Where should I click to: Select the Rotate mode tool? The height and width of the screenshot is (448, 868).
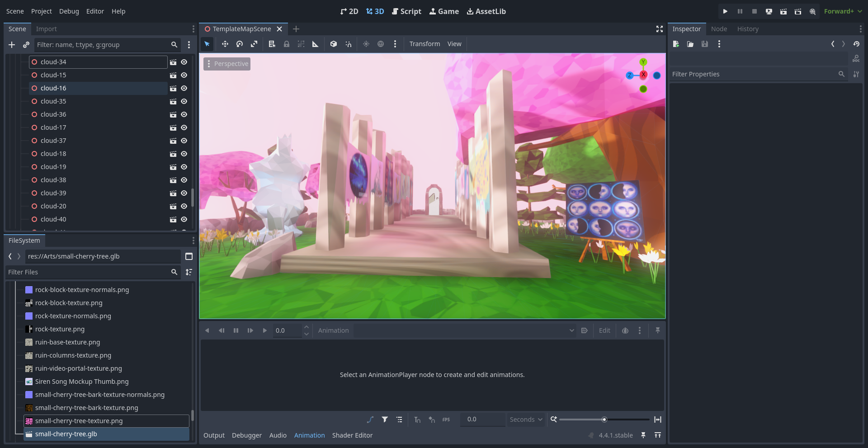click(x=240, y=44)
